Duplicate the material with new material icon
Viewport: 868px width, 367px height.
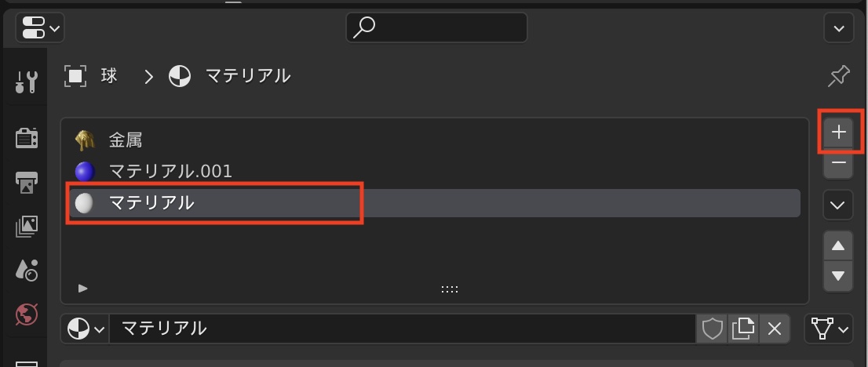(x=742, y=329)
